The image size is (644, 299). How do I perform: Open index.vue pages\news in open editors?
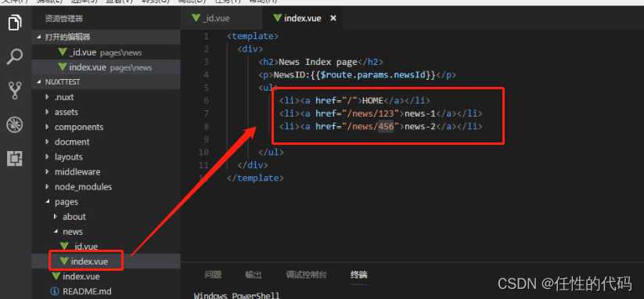click(106, 67)
